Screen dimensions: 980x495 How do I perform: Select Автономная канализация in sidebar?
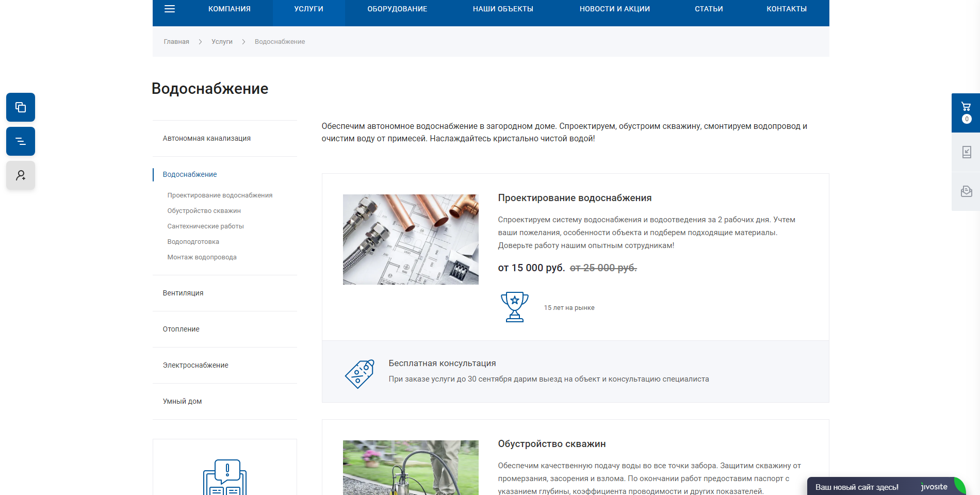207,138
